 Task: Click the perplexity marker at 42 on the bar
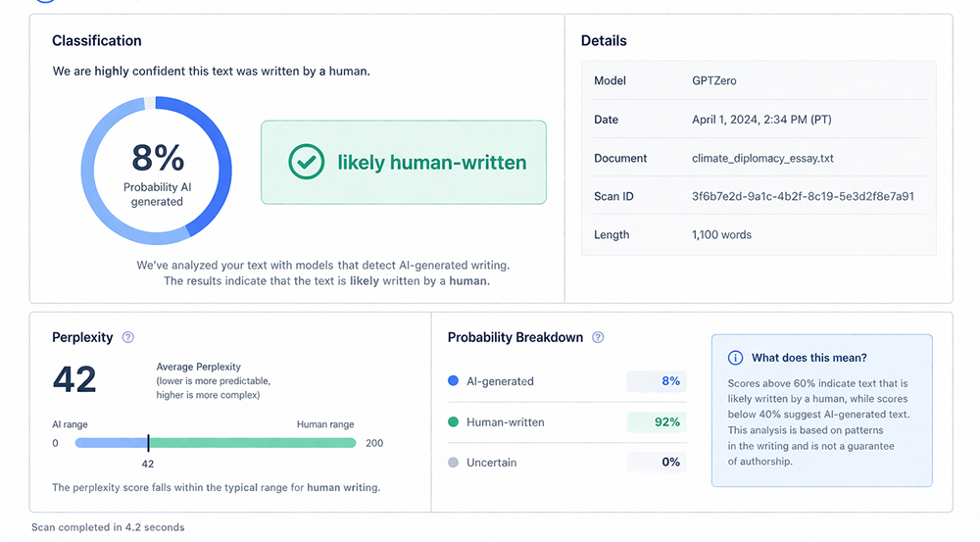coord(148,443)
